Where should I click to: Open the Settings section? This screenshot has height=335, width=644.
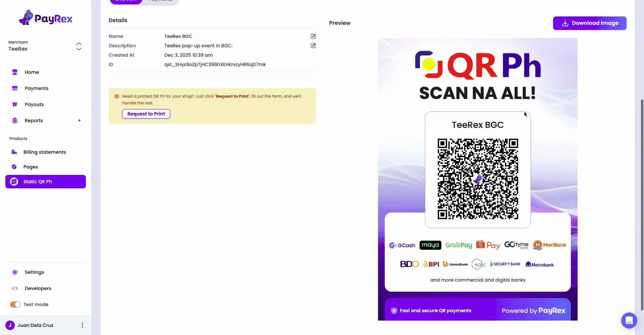click(34, 272)
